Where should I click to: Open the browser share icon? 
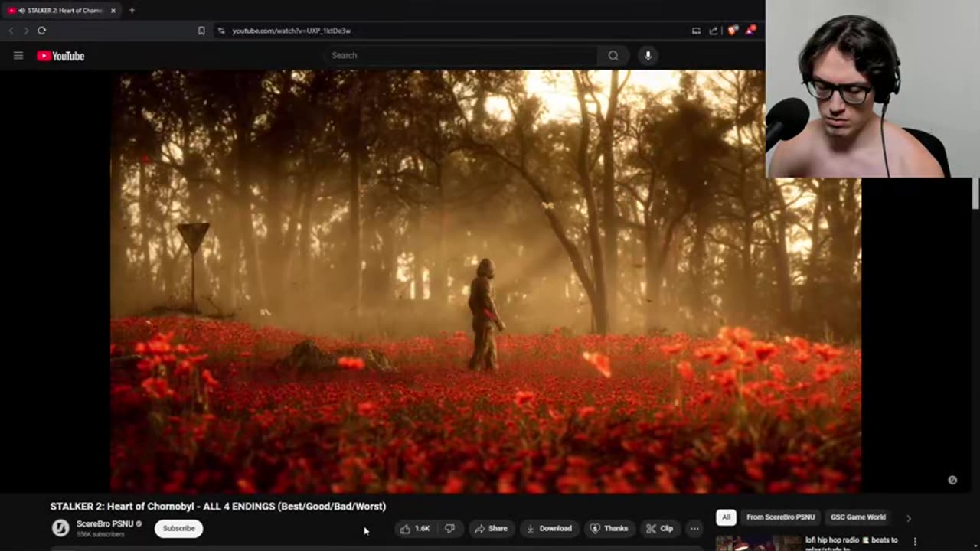tap(714, 31)
